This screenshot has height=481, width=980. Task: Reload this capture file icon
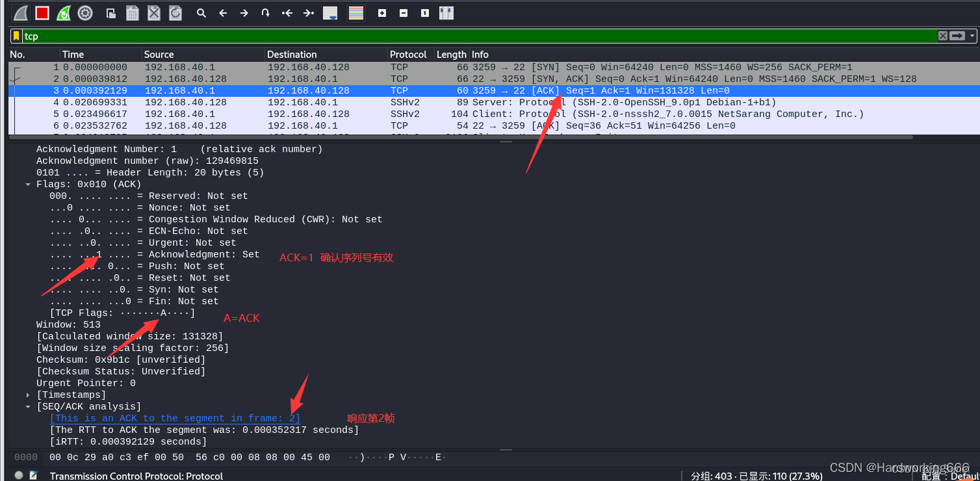coord(175,13)
